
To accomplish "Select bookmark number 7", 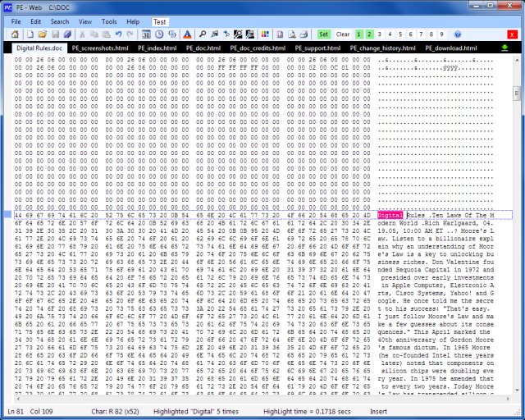I will 421,34.
